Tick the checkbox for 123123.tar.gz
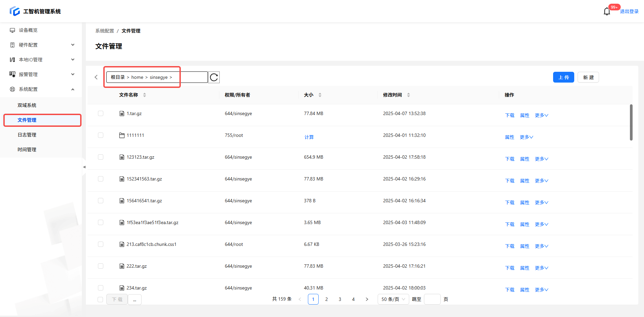This screenshot has width=644, height=317. tap(101, 157)
